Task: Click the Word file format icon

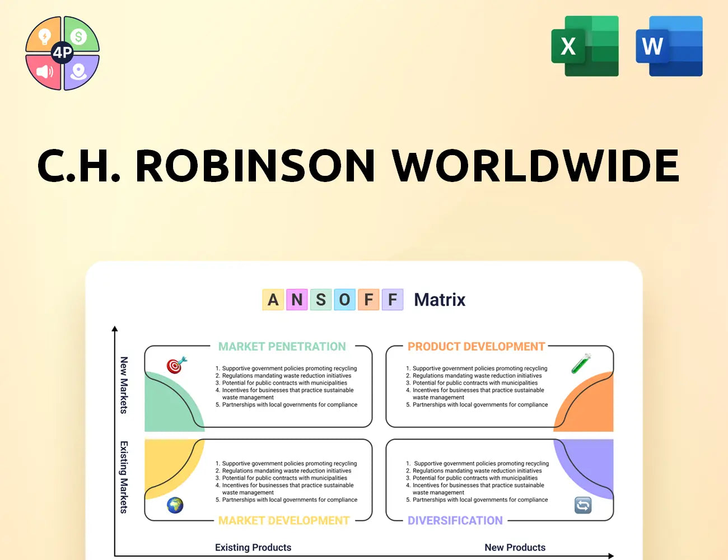Action: (669, 46)
